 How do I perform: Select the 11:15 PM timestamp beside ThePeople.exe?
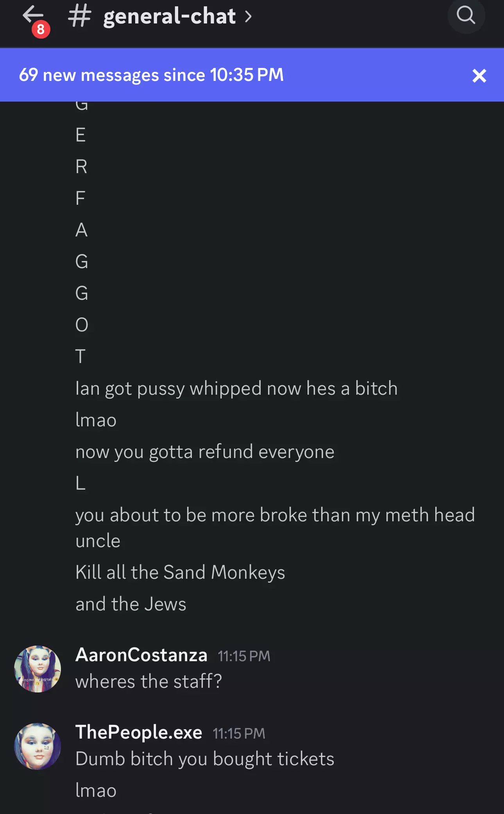[x=239, y=733]
